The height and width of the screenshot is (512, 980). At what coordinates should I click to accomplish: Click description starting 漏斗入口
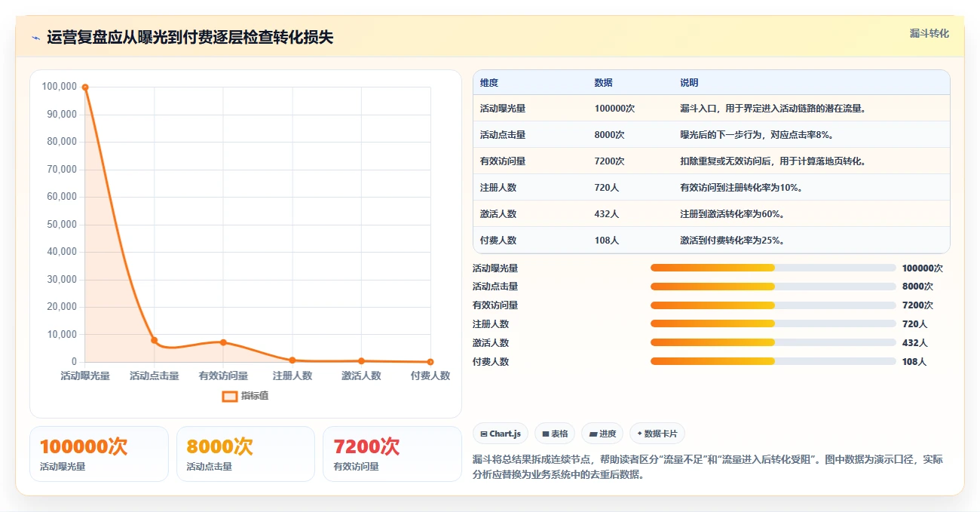774,109
